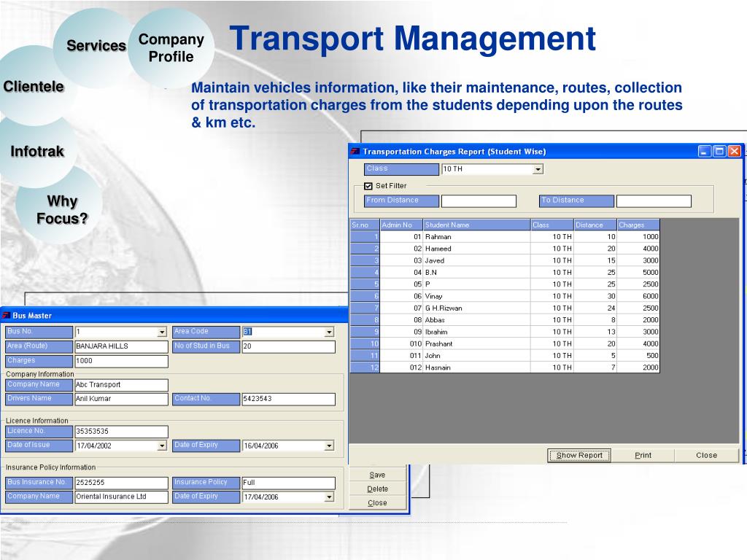Toggle the Set Filter checkbox

click(368, 186)
